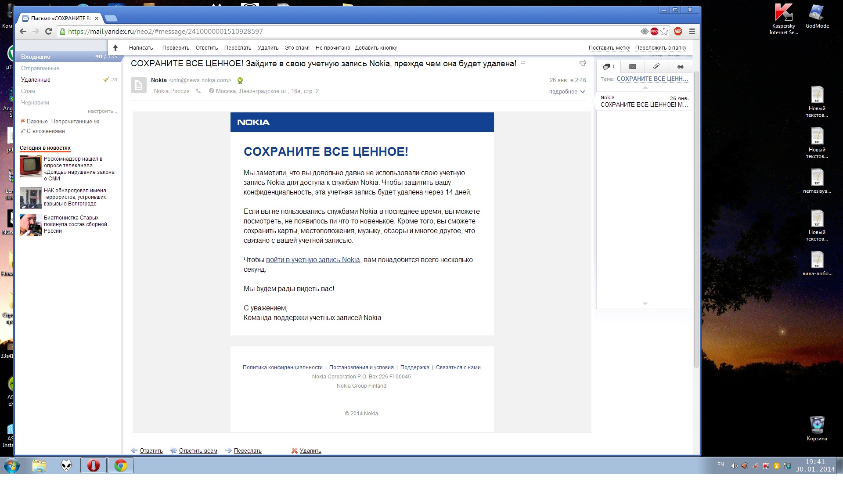Expand подробнее message details
This screenshot has height=504, width=843.
[566, 92]
